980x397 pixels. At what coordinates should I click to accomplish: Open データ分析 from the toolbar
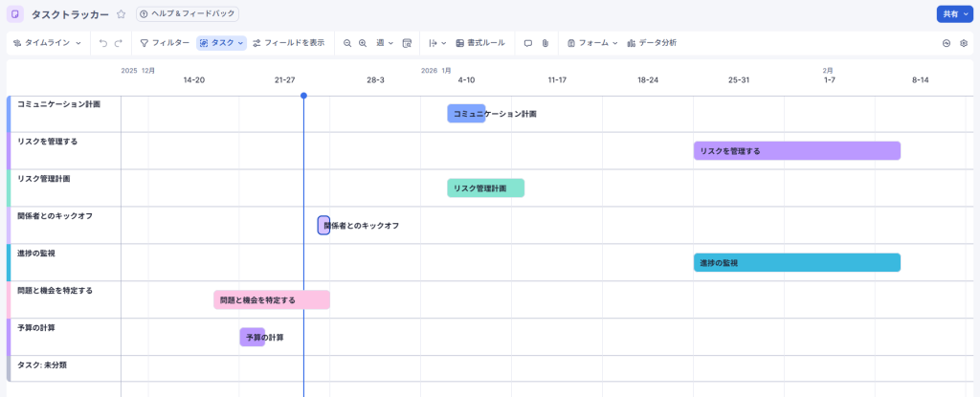(x=652, y=43)
